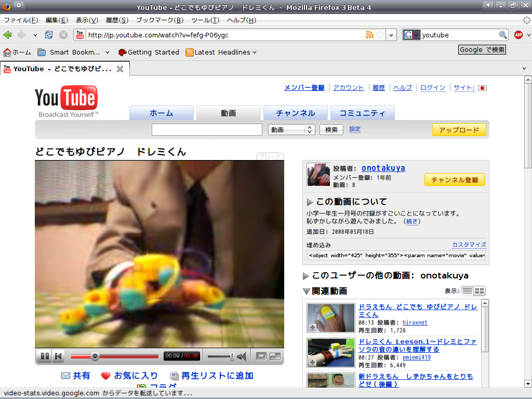This screenshot has height=399, width=532.
Task: Open the address bar URL dropdown
Action: [391, 35]
